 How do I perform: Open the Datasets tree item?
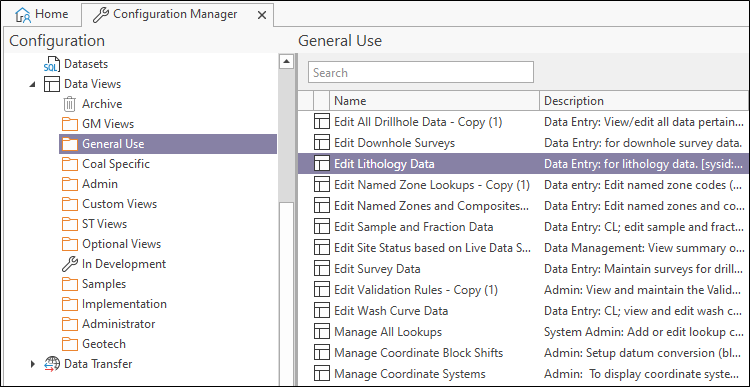click(x=86, y=64)
